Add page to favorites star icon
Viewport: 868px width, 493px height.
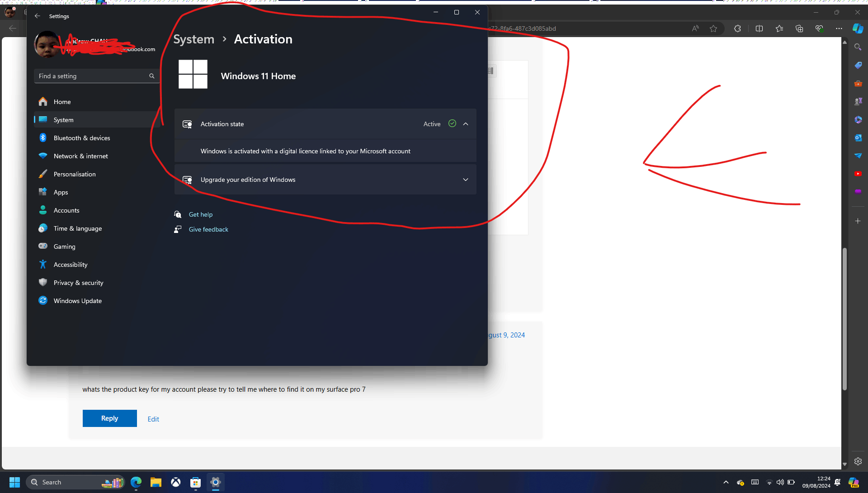[x=713, y=28]
